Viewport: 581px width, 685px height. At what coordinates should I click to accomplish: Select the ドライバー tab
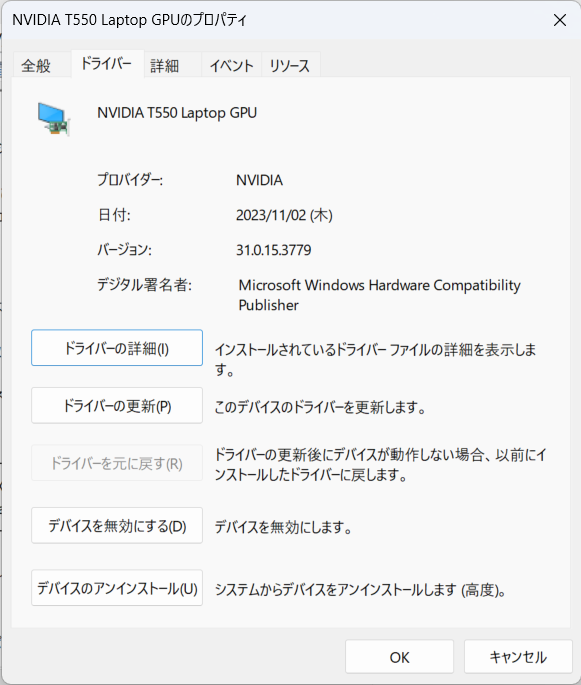click(107, 64)
